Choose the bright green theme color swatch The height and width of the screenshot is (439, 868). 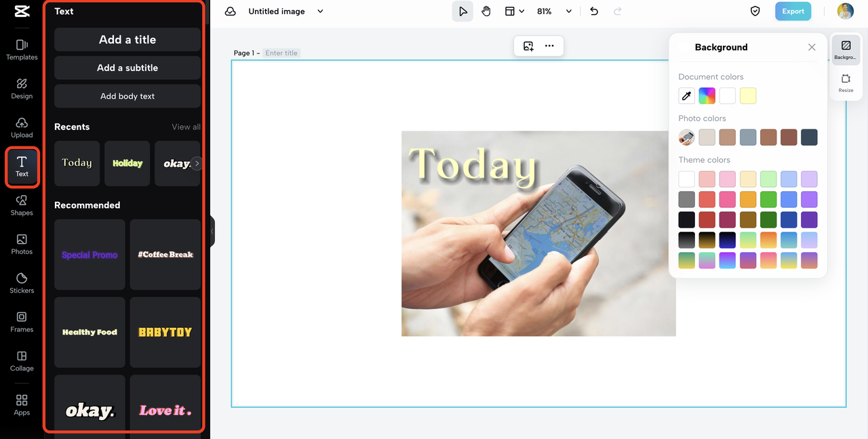click(768, 199)
